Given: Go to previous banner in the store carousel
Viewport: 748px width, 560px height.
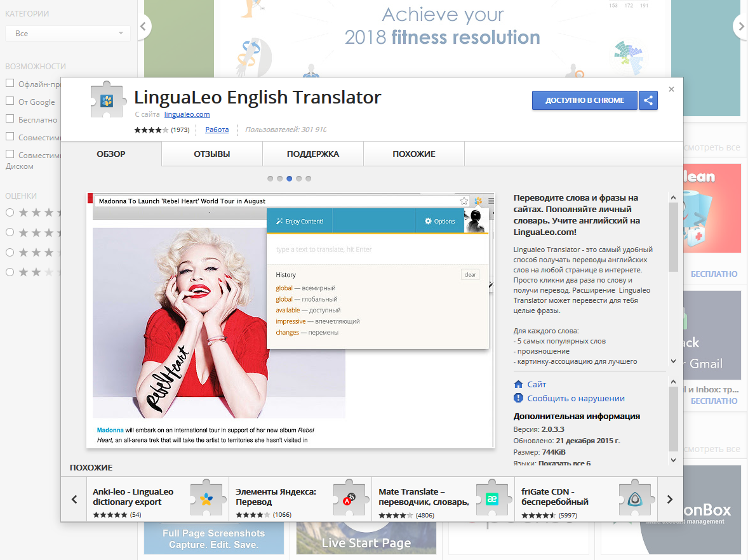Looking at the screenshot, I should click(x=143, y=26).
